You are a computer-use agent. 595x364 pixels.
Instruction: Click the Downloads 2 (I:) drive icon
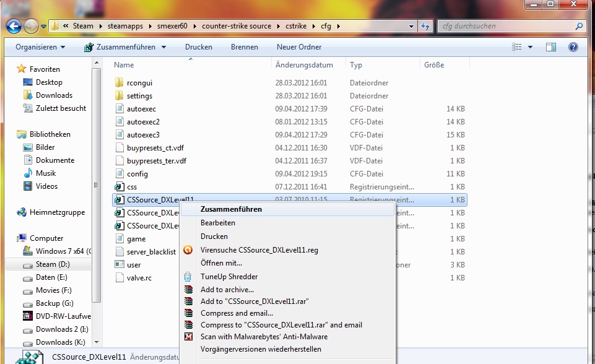pyautogui.click(x=28, y=330)
